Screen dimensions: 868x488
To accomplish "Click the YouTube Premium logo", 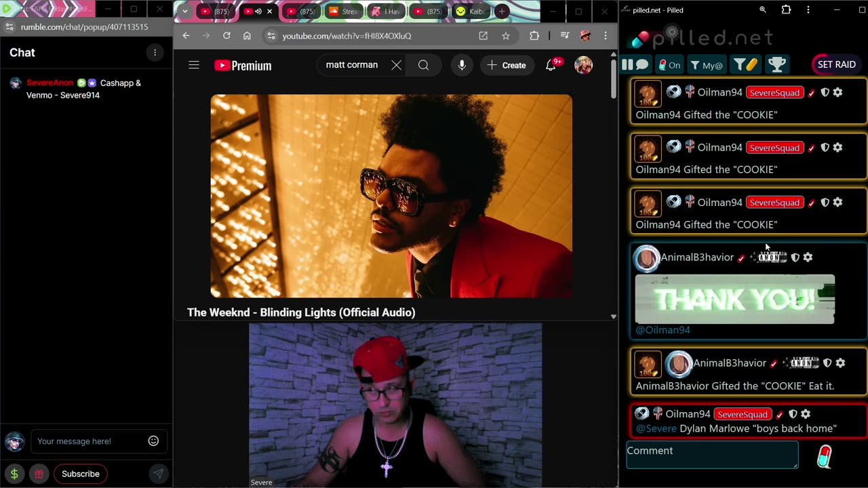I will click(x=243, y=65).
